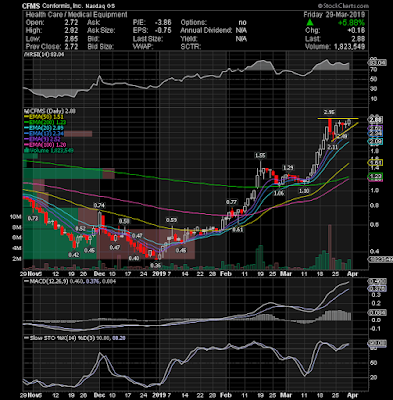This screenshot has width=393, height=400.
Task: Click the Conformis, Inc. company name
Action: (63, 6)
